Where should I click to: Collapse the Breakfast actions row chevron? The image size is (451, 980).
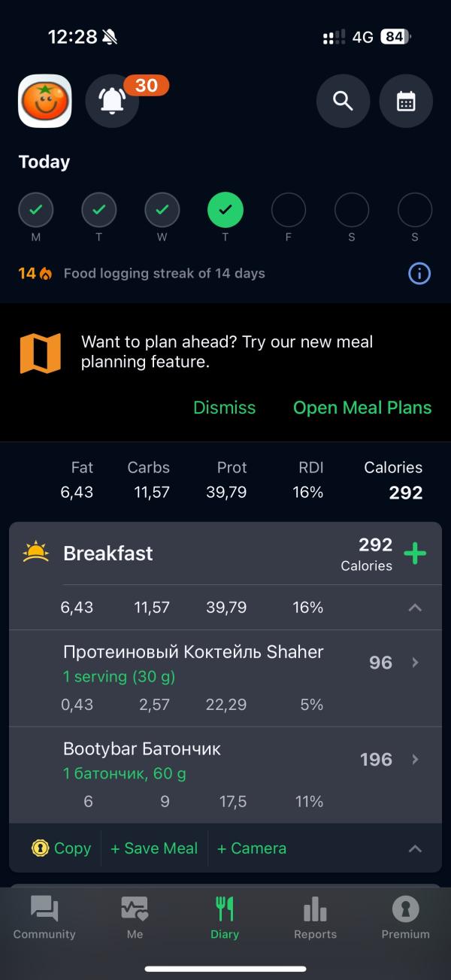[415, 848]
